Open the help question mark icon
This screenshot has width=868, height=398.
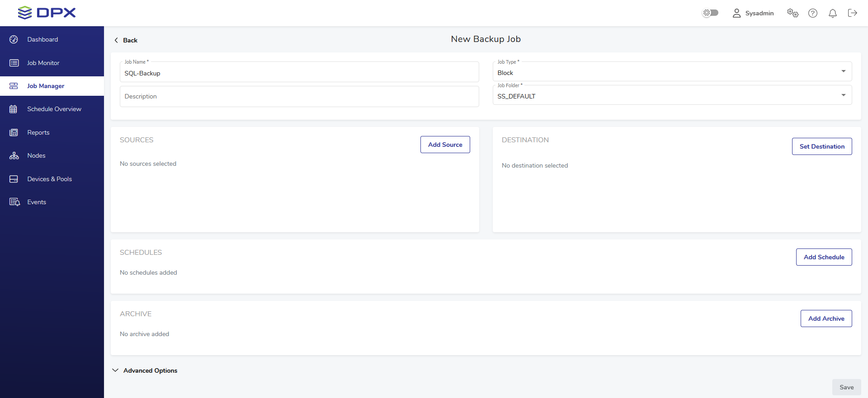click(x=813, y=13)
